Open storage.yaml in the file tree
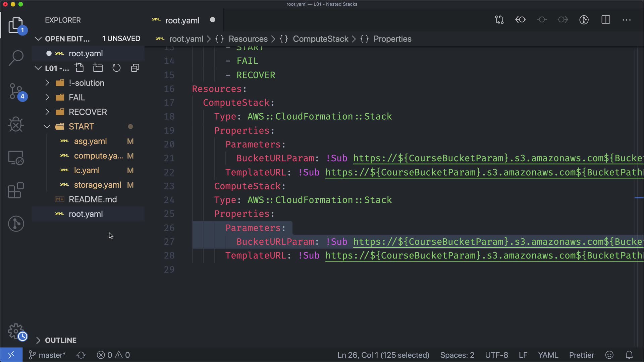 tap(97, 185)
